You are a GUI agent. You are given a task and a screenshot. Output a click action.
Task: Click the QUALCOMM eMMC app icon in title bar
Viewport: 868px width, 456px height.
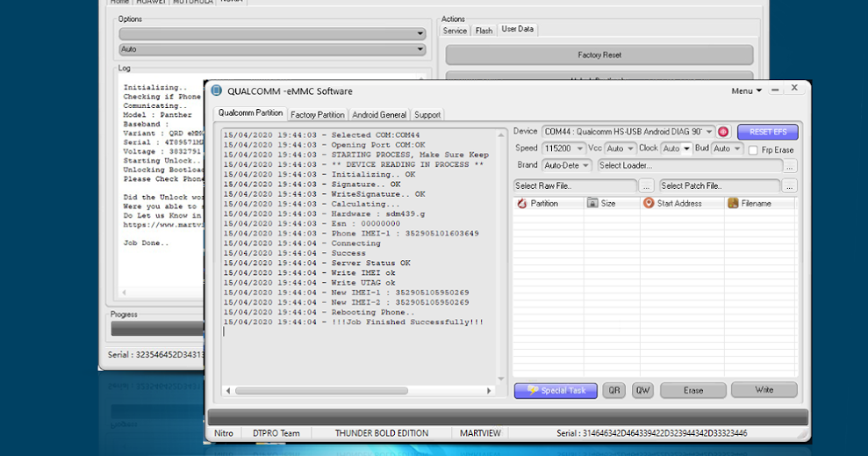(x=217, y=90)
